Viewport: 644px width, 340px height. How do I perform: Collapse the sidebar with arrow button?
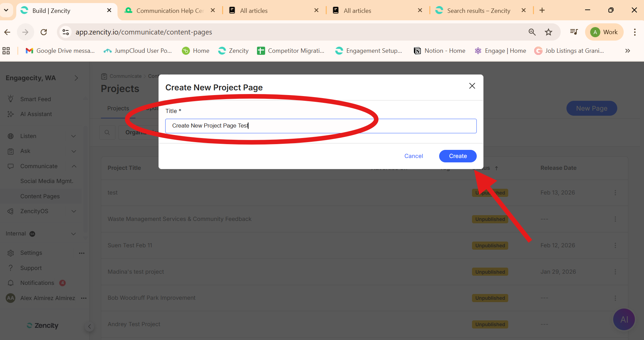click(89, 326)
